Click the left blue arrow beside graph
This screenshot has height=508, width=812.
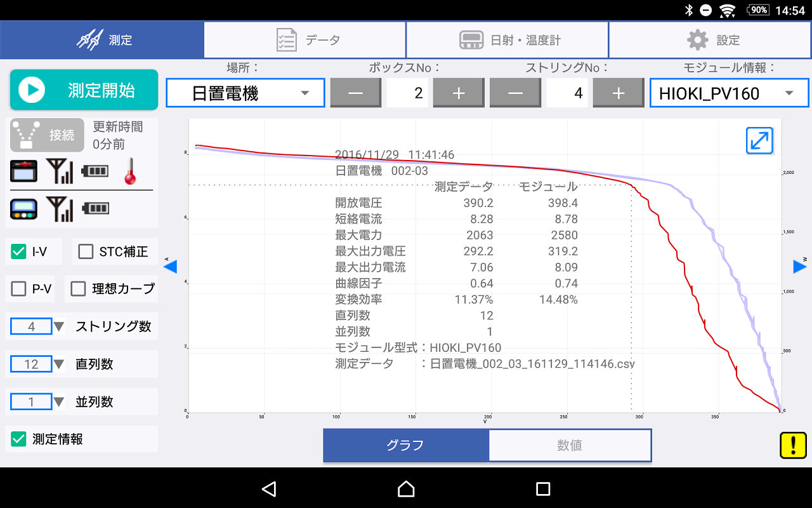coord(170,267)
